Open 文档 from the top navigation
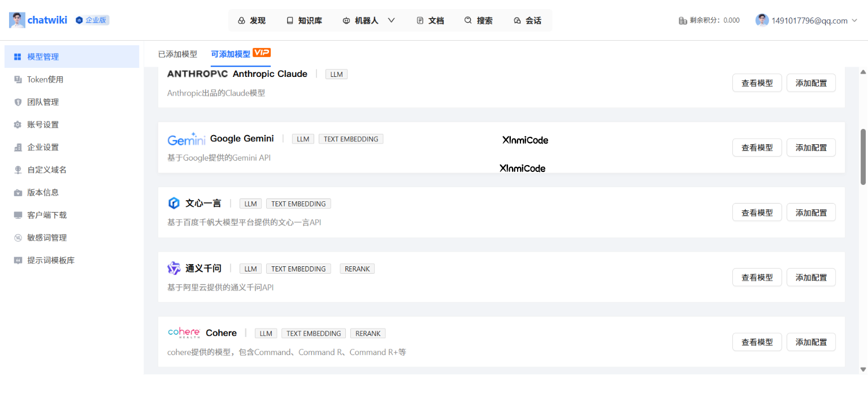This screenshot has height=393, width=868. click(431, 20)
